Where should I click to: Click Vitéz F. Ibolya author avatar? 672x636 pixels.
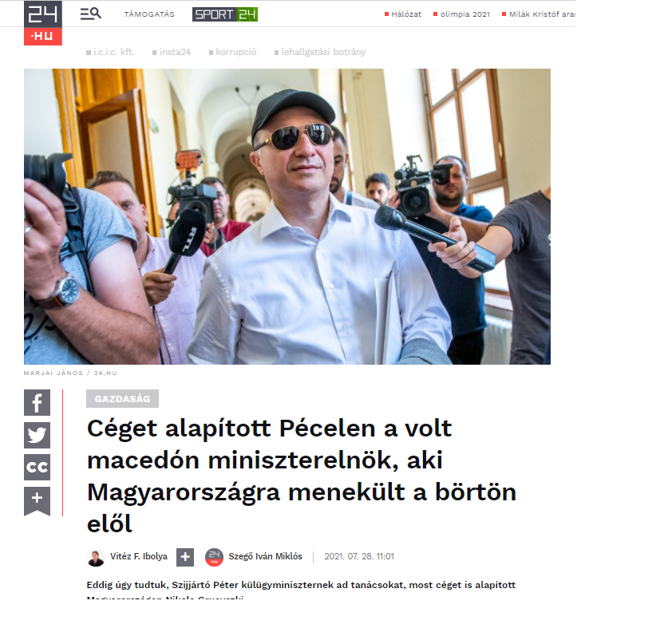click(96, 557)
